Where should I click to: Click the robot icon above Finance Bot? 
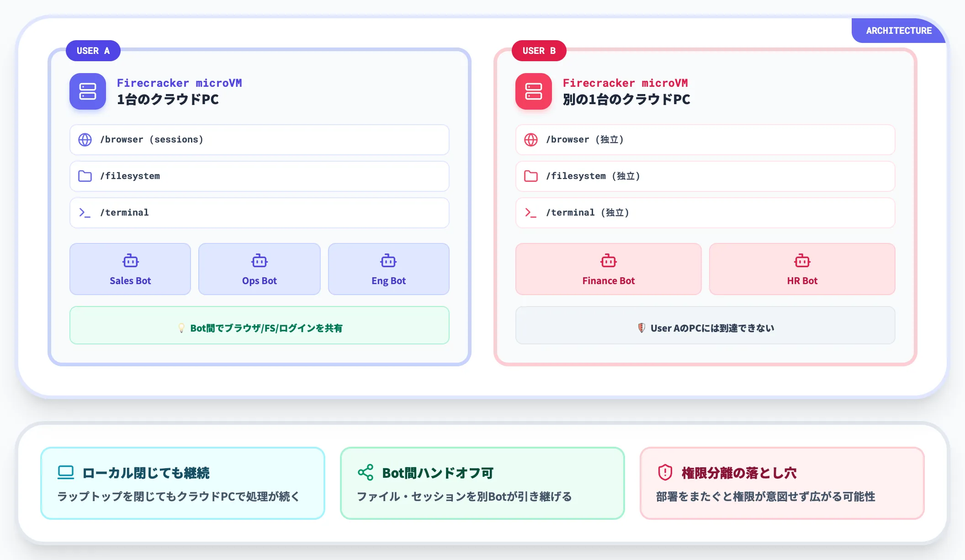609,260
